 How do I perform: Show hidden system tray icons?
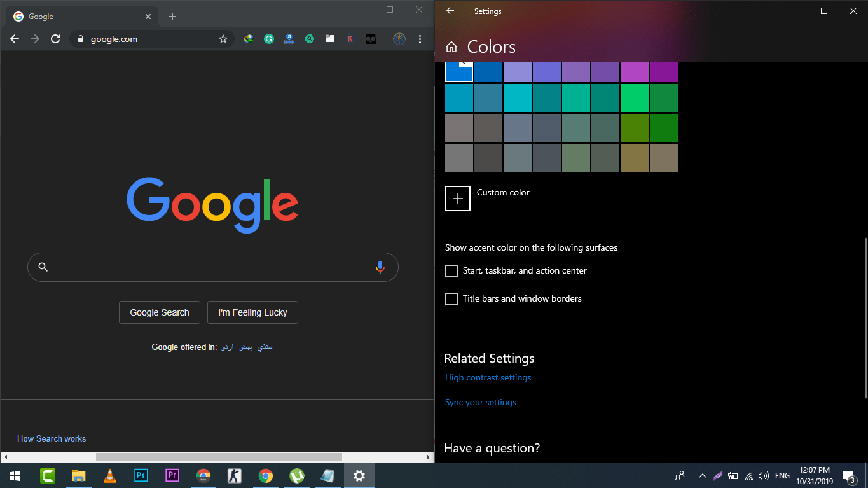coord(702,476)
